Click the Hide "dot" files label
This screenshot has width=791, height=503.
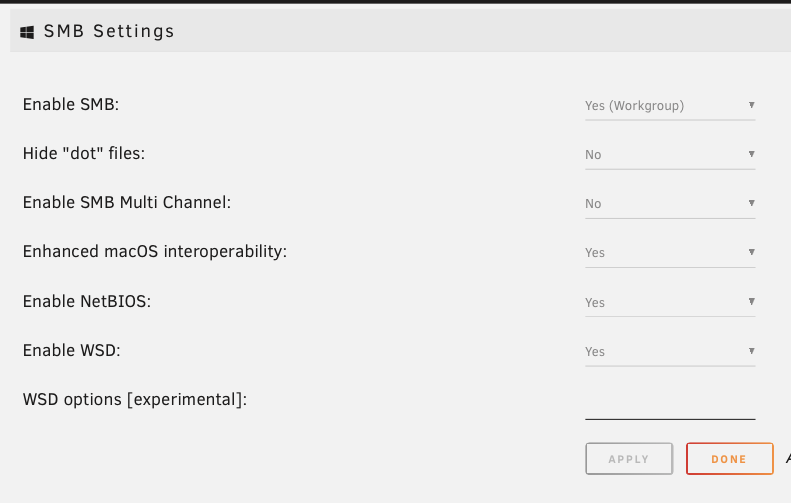tap(84, 153)
